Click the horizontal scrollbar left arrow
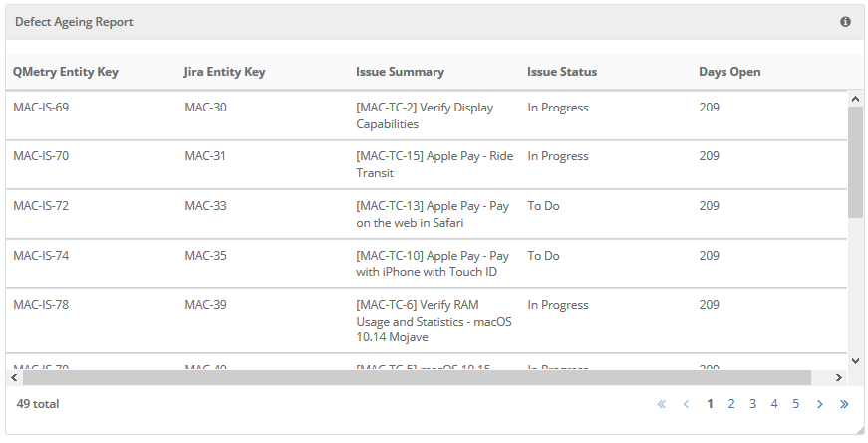 (14, 377)
